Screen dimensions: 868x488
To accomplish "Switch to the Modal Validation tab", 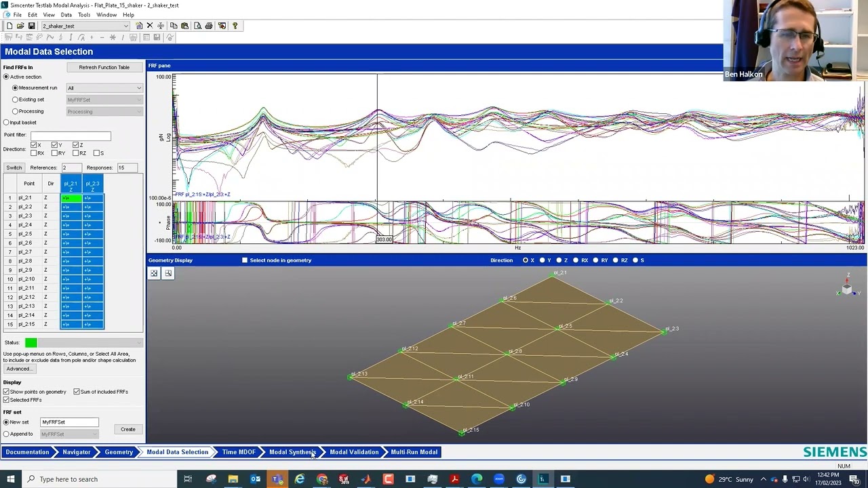I will (354, 452).
